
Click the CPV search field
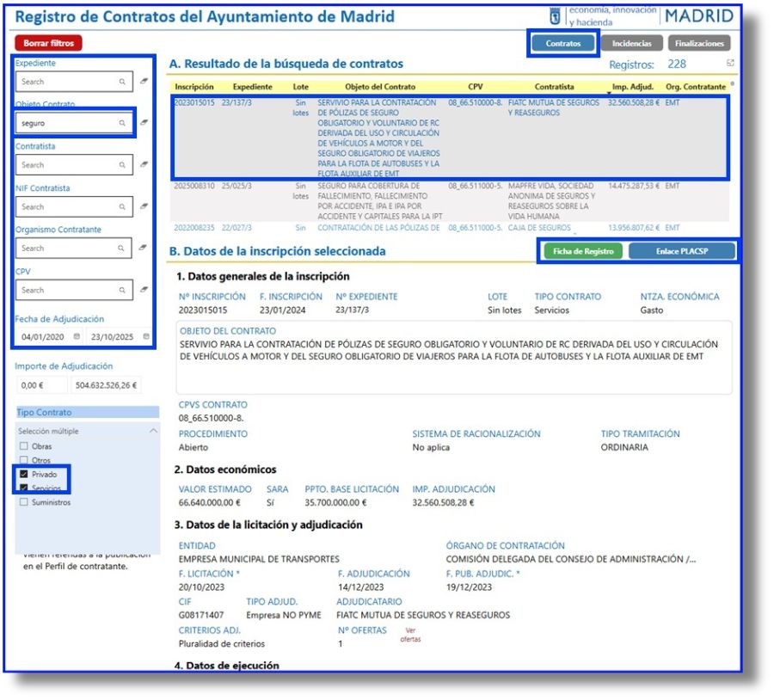click(74, 291)
